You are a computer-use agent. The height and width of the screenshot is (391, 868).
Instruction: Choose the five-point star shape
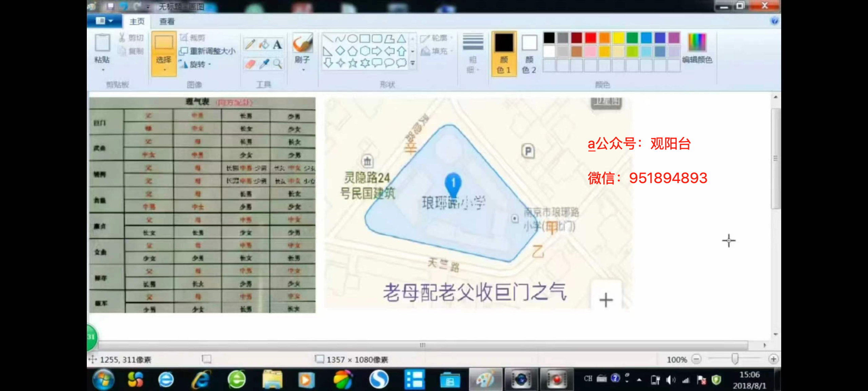pyautogui.click(x=353, y=63)
